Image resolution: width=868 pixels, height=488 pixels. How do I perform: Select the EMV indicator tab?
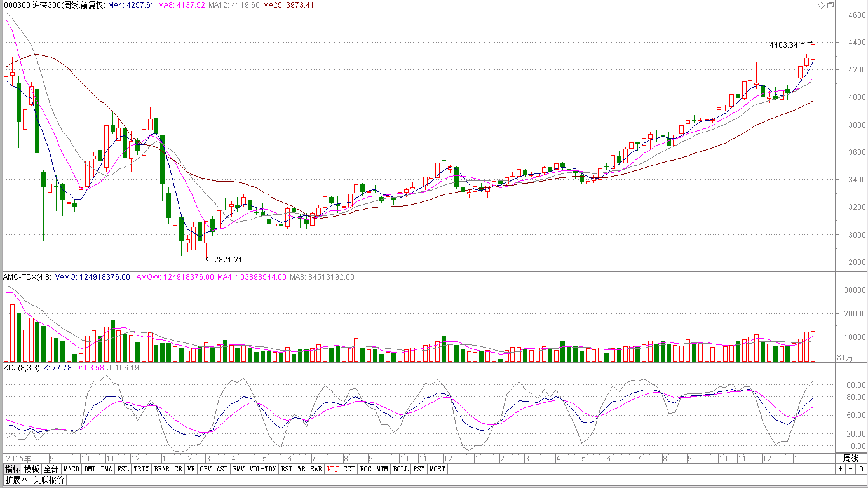[x=238, y=469]
